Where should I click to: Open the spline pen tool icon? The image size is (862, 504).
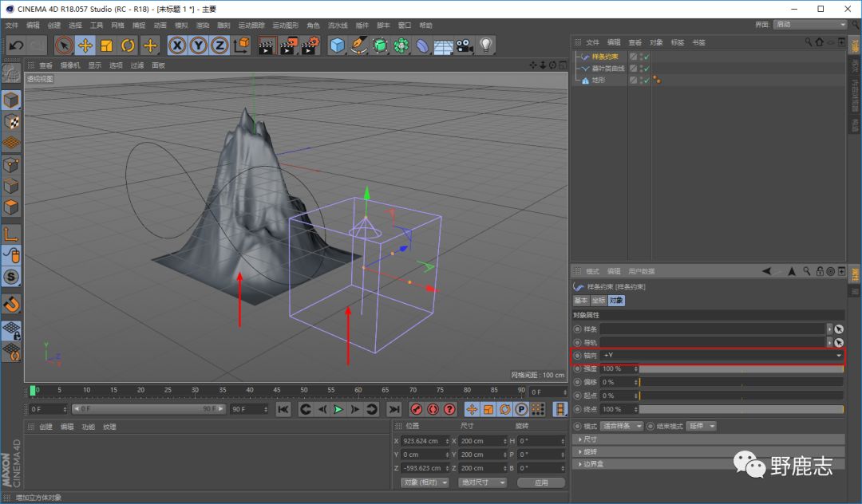(x=358, y=45)
